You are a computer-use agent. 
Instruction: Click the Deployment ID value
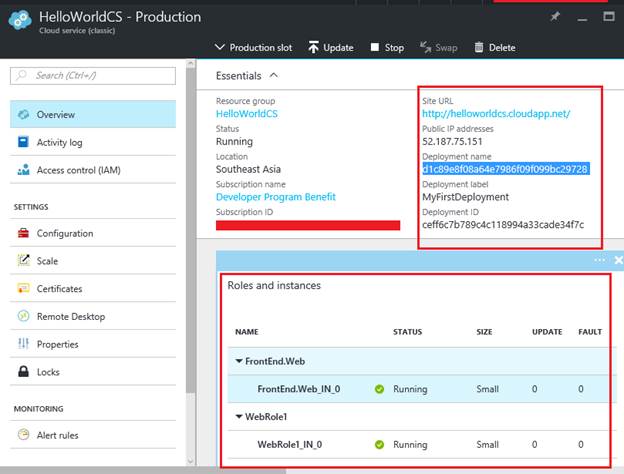(x=503, y=225)
